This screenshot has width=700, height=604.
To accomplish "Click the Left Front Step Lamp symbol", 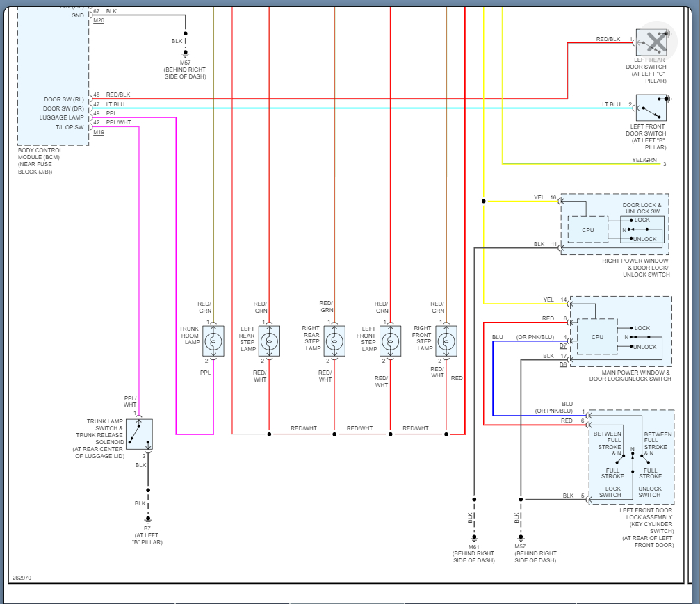I will click(390, 341).
